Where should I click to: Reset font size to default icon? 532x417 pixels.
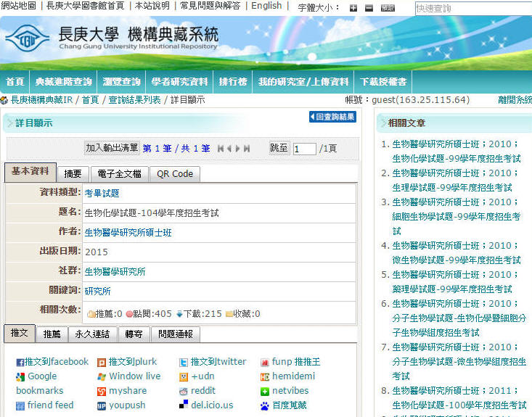(388, 8)
